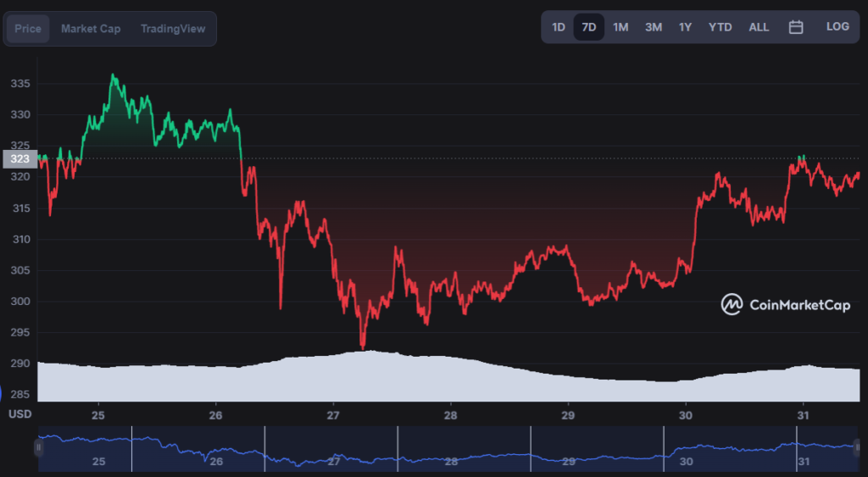Click the CoinMarketCap logo watermark

pyautogui.click(x=785, y=305)
